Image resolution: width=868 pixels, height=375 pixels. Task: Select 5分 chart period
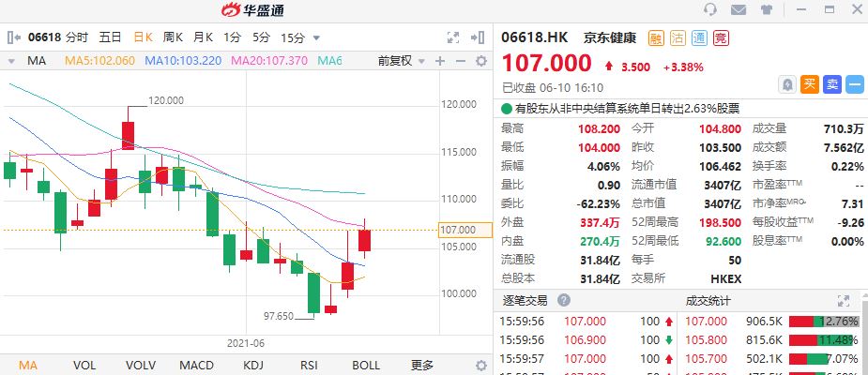(261, 37)
